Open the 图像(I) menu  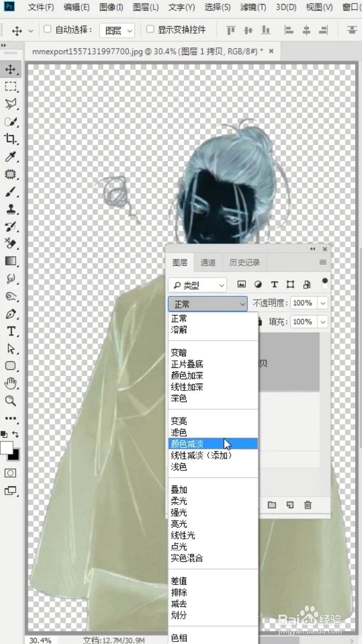click(111, 8)
